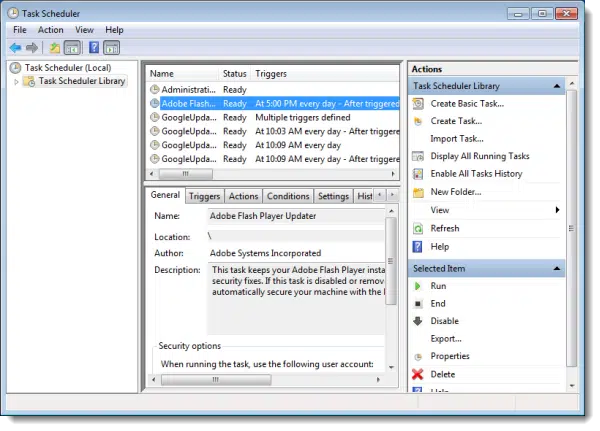Click the Disable action text

coord(445,321)
